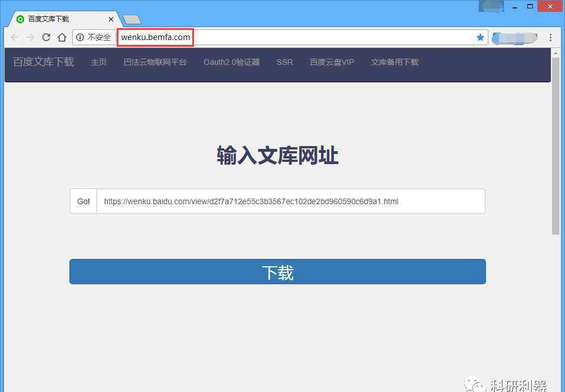Open a new browser tab
The width and height of the screenshot is (565, 392).
pos(132,19)
